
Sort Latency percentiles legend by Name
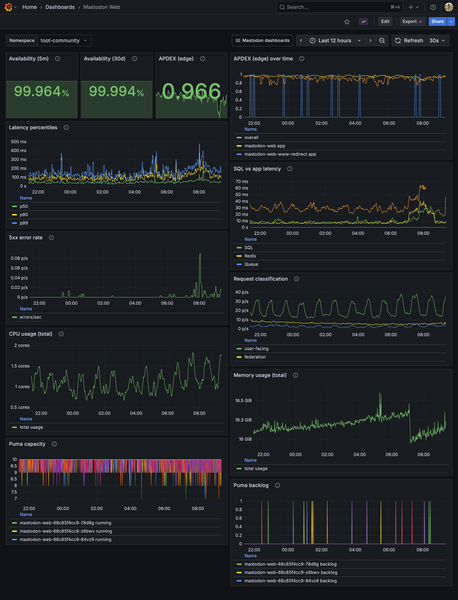pyautogui.click(x=26, y=198)
